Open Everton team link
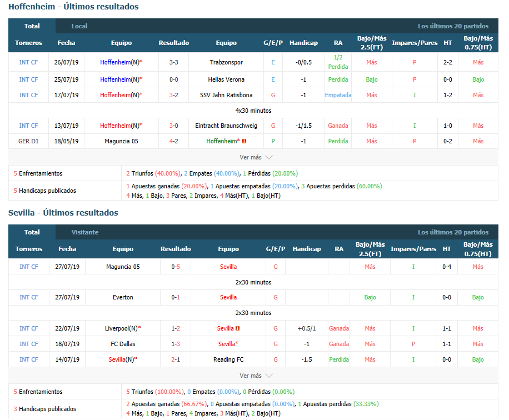This screenshot has height=420, width=509. click(123, 297)
